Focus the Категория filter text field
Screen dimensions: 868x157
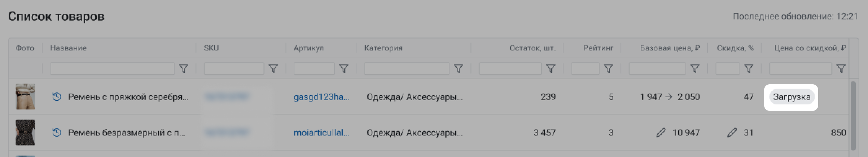click(x=407, y=68)
